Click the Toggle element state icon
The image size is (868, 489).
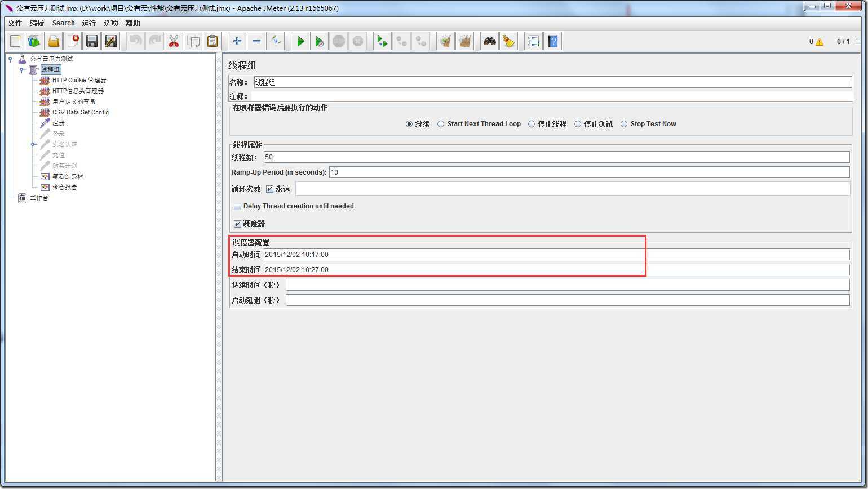coord(276,41)
